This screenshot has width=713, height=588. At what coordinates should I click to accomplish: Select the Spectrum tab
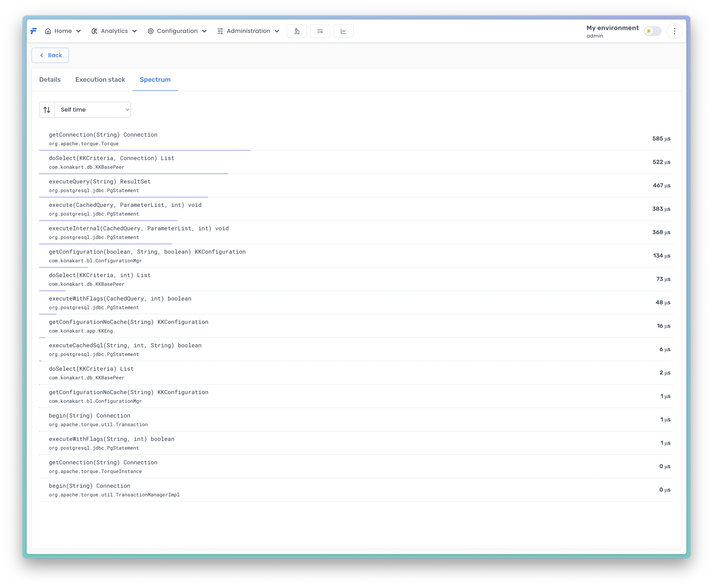[155, 79]
